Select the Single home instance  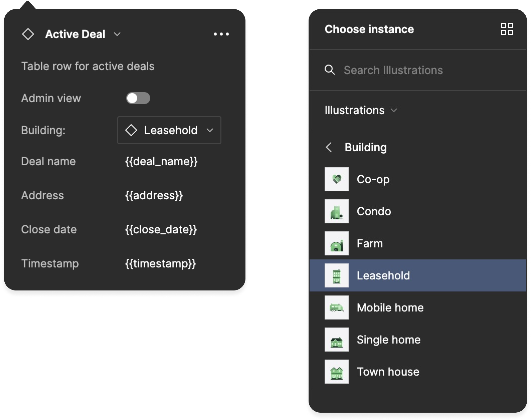tap(418, 340)
